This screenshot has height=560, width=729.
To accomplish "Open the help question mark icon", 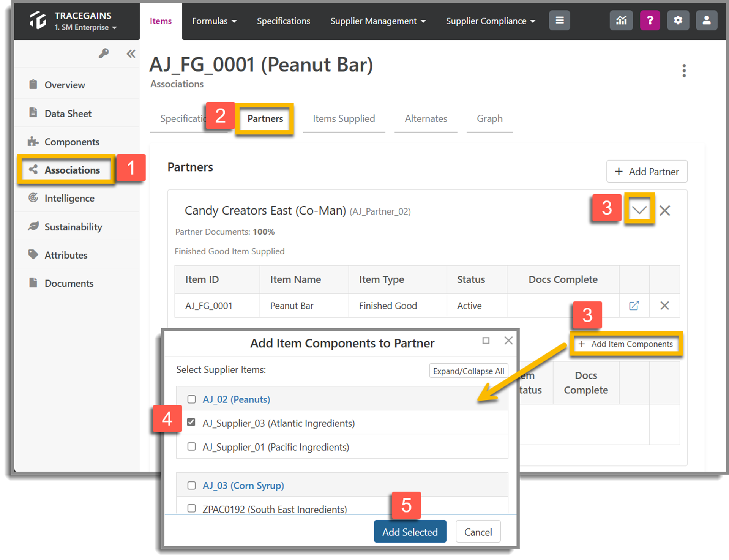I will click(x=650, y=20).
